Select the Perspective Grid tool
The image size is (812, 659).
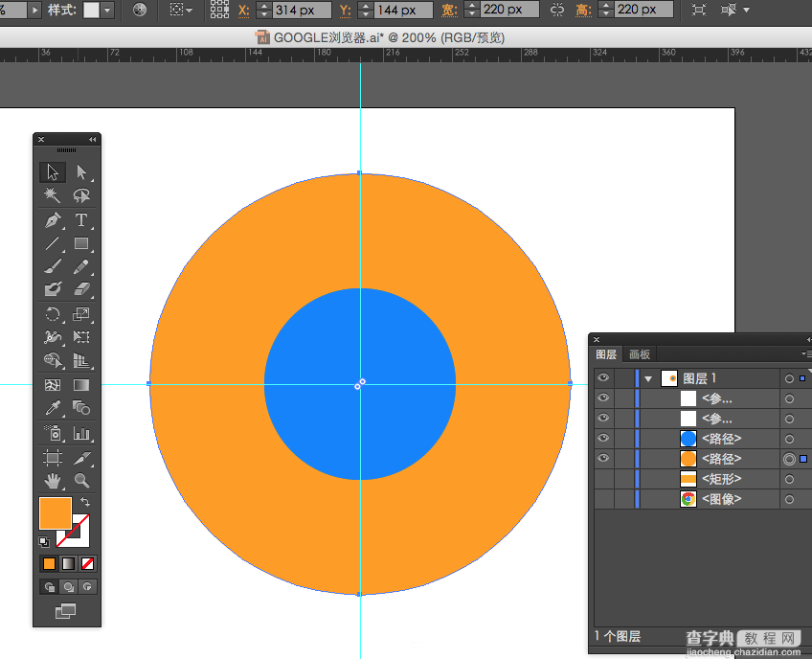(x=81, y=359)
